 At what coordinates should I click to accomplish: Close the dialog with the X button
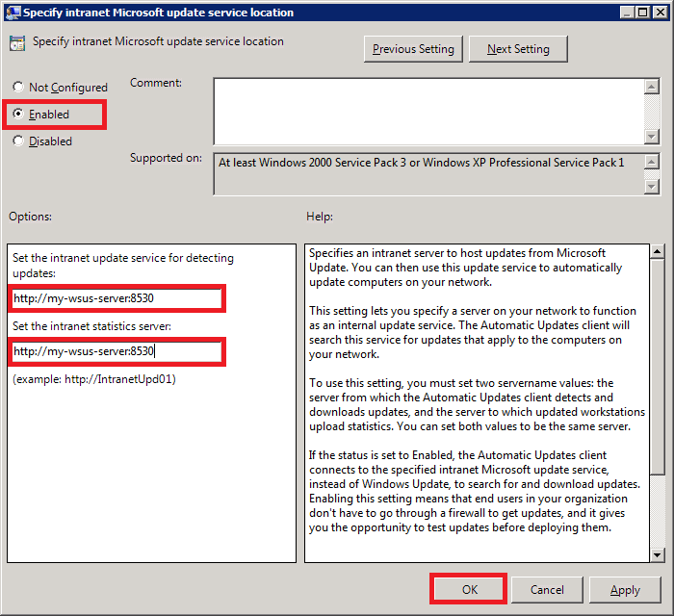coord(660,13)
